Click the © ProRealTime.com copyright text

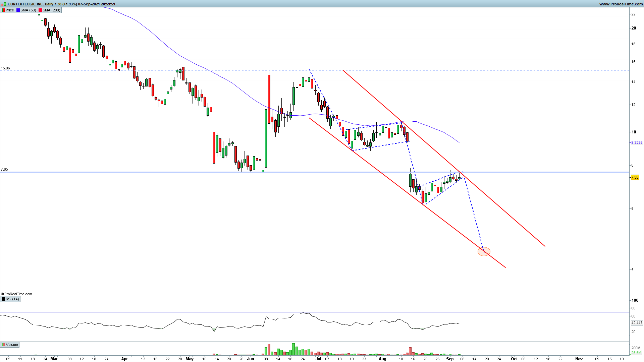tap(16, 294)
